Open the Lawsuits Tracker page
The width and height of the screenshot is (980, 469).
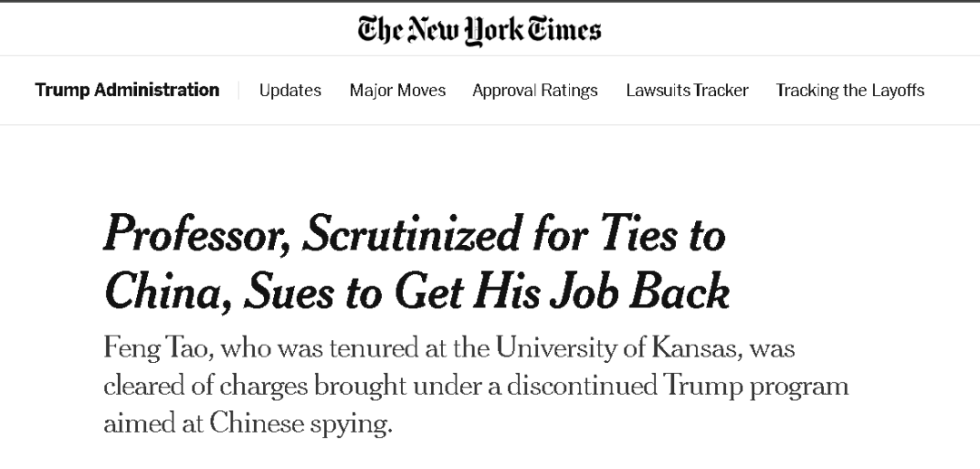tap(687, 91)
